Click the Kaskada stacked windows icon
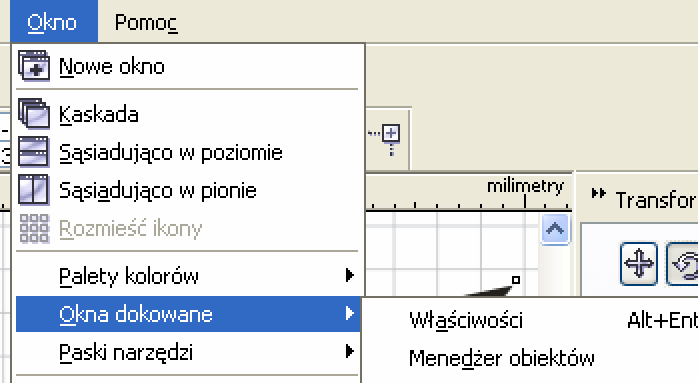 point(34,114)
